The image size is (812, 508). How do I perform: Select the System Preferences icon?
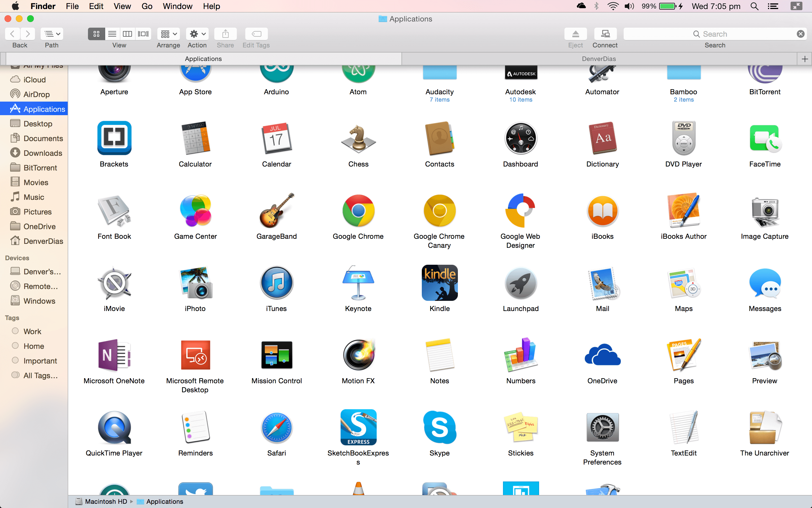coord(602,427)
